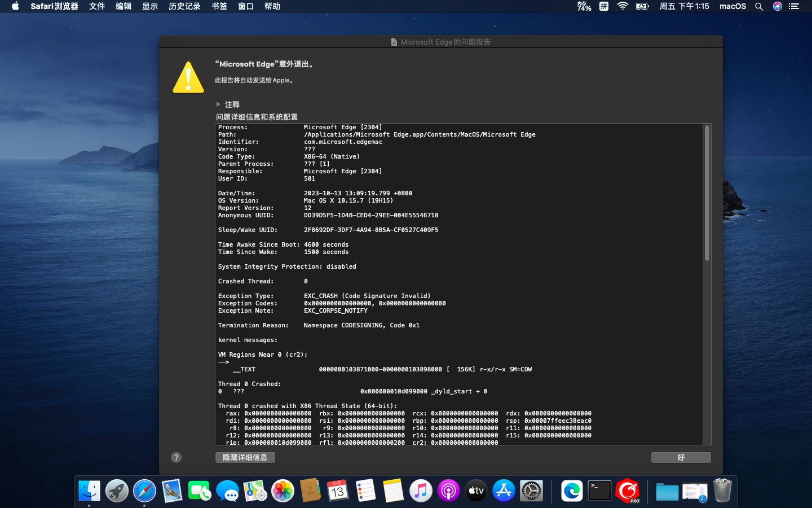Screen dimensions: 812x508
Task: Open Safari compass icon in dock
Action: click(144, 491)
